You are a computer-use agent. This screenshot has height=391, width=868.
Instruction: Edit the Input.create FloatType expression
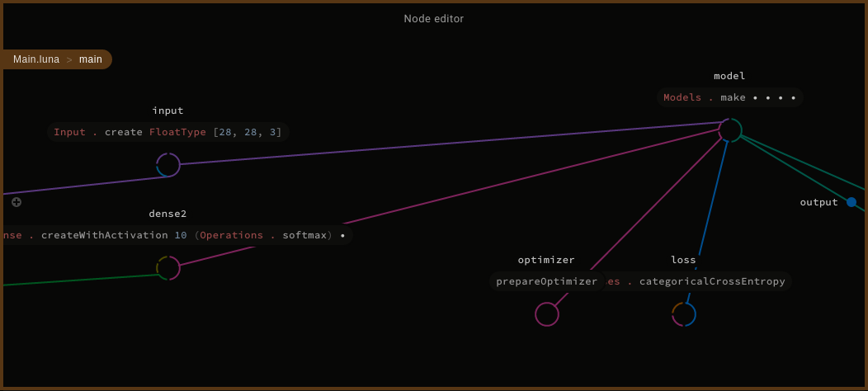[167, 132]
